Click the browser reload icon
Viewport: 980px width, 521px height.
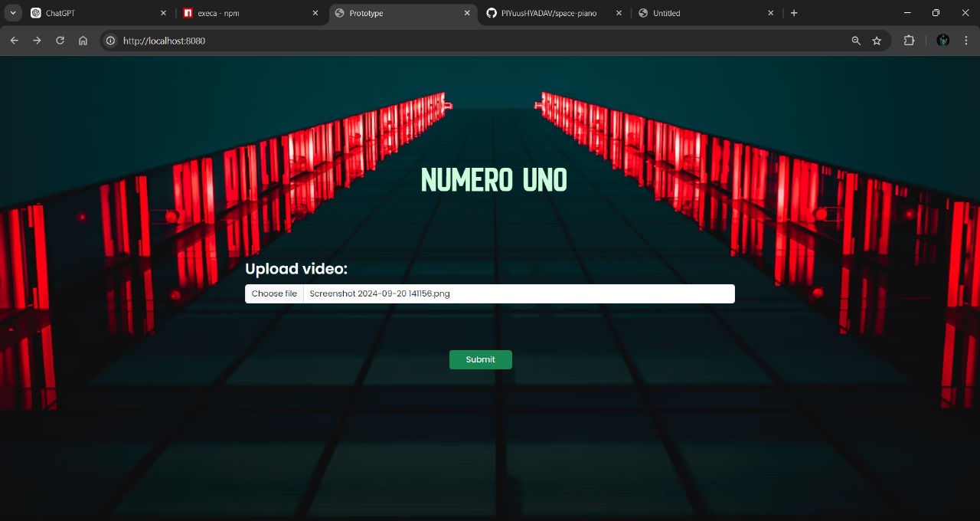[60, 41]
